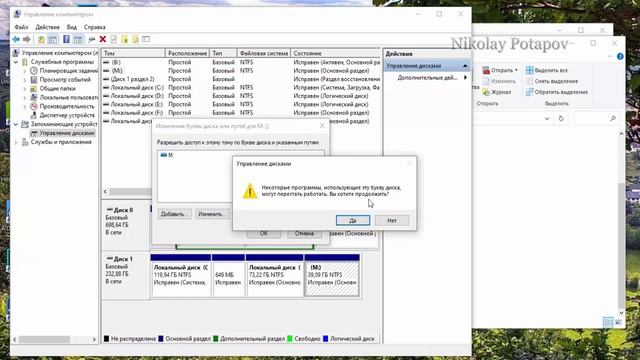Click the red X delete toolbar icon
This screenshot has height=360, width=640.
tap(103, 39)
